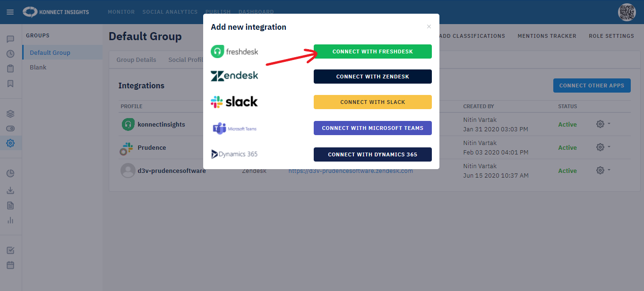Select the download icon in sidebar

coord(11,190)
